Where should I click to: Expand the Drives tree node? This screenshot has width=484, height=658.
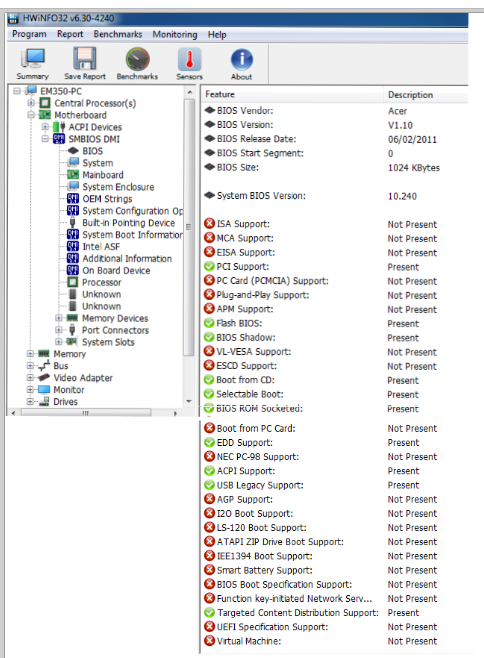coord(30,402)
